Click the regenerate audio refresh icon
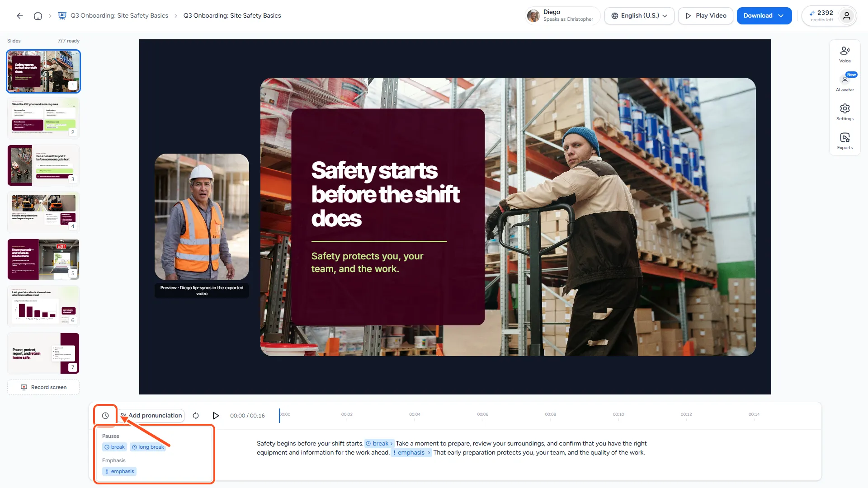The height and width of the screenshot is (488, 868). [x=196, y=416]
